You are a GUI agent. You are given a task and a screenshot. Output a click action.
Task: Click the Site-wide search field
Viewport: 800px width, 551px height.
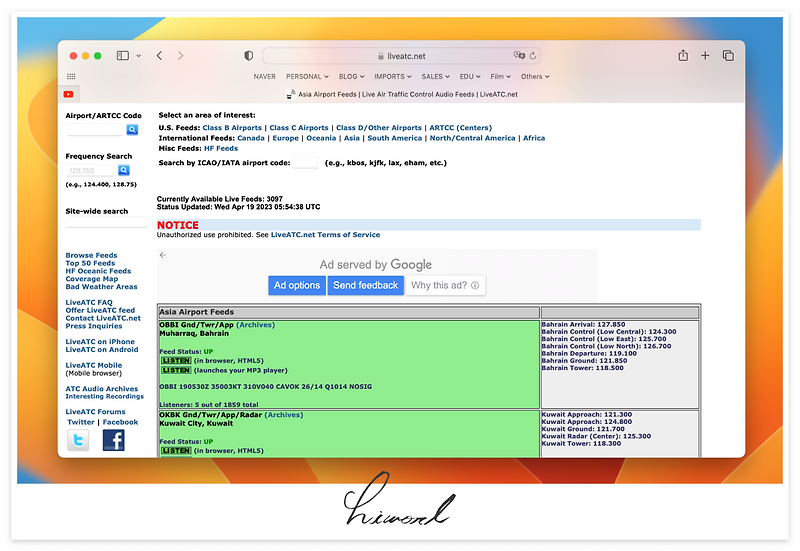(x=106, y=222)
